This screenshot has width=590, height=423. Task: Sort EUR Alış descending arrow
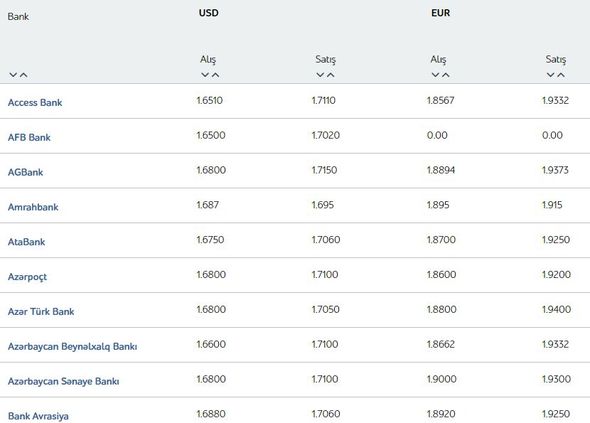tap(435, 75)
